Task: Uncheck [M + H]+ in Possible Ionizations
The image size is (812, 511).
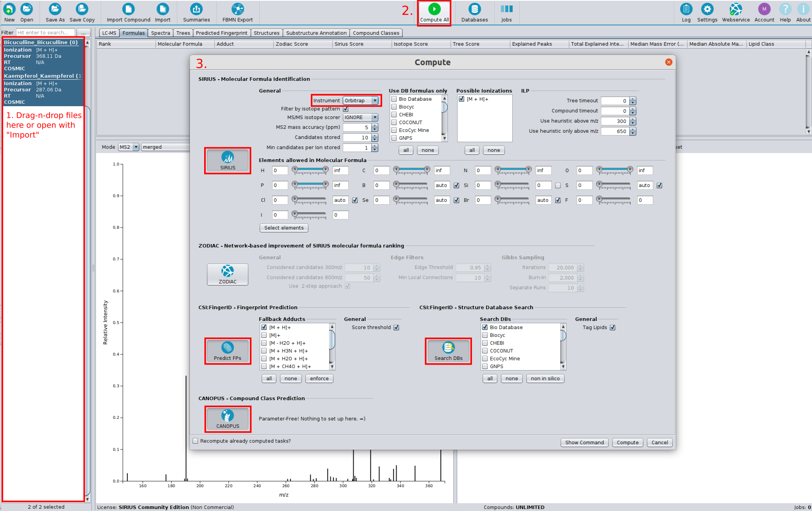Action: point(462,99)
